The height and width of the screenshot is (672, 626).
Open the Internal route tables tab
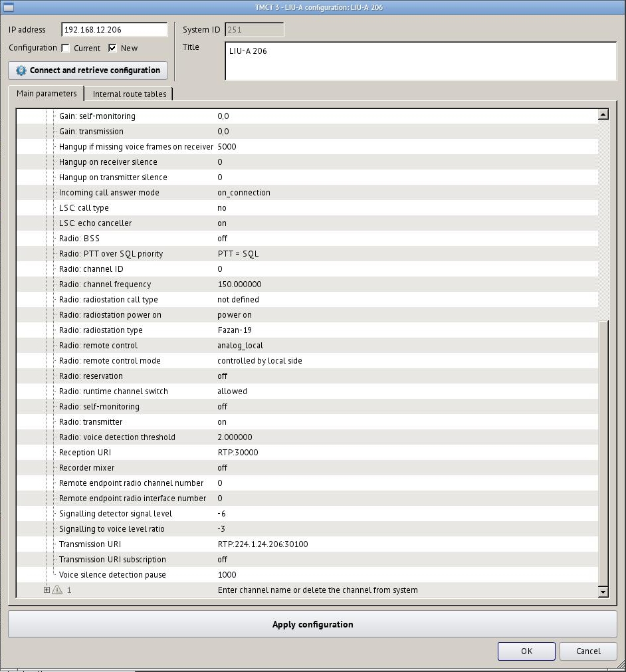130,94
